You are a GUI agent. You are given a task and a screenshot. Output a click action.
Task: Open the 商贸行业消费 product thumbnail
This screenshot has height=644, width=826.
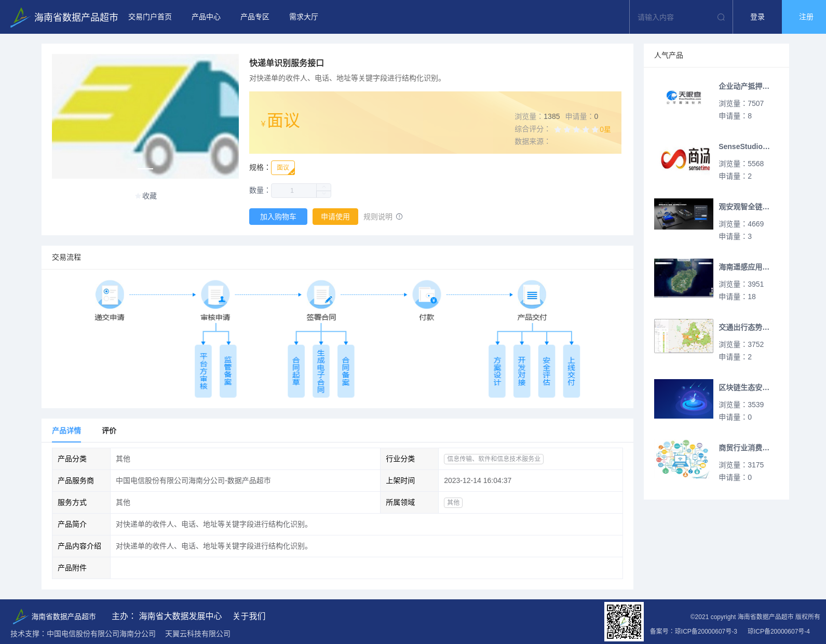point(684,459)
